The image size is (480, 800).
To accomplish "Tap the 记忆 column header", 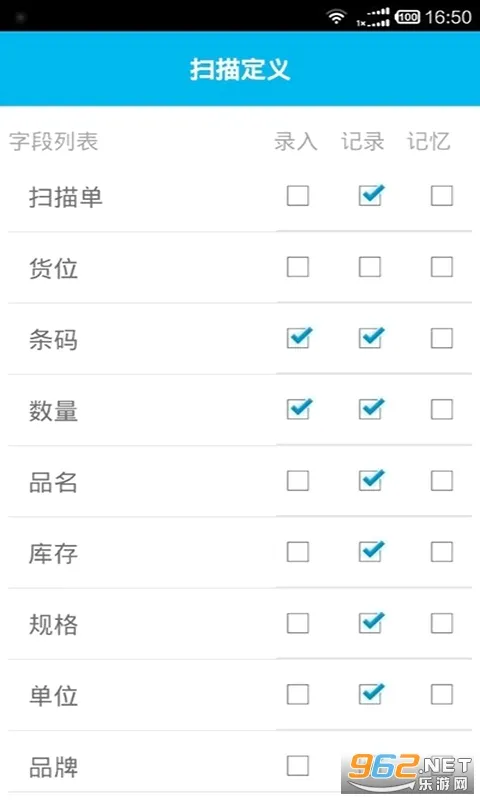I will tap(428, 141).
